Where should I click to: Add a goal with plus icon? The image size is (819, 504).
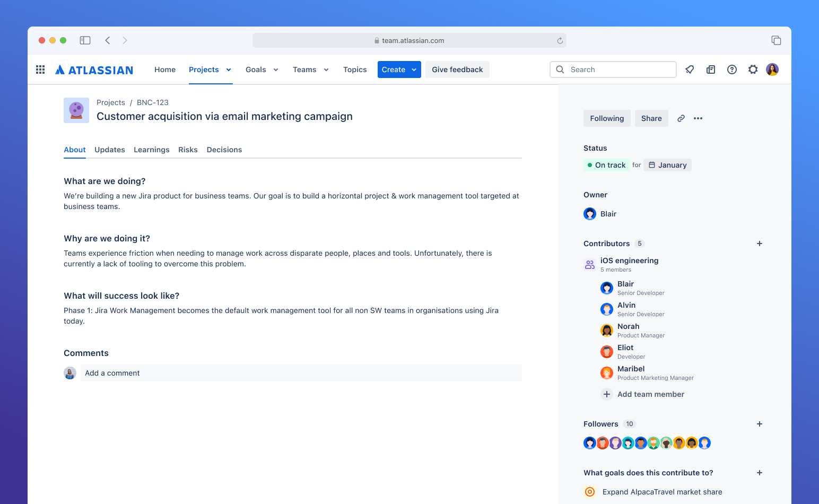(760, 473)
